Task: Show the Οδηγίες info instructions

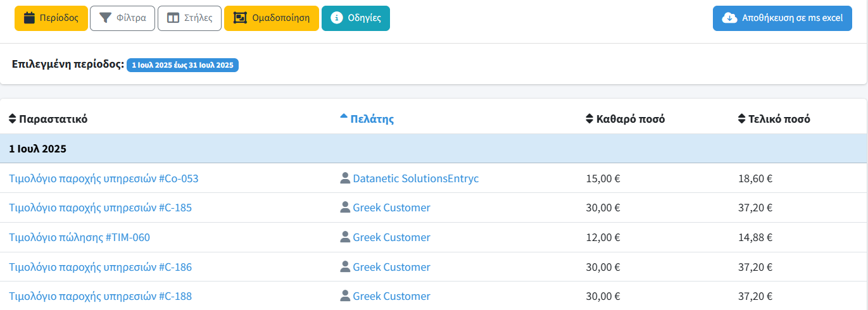Action: pos(356,18)
